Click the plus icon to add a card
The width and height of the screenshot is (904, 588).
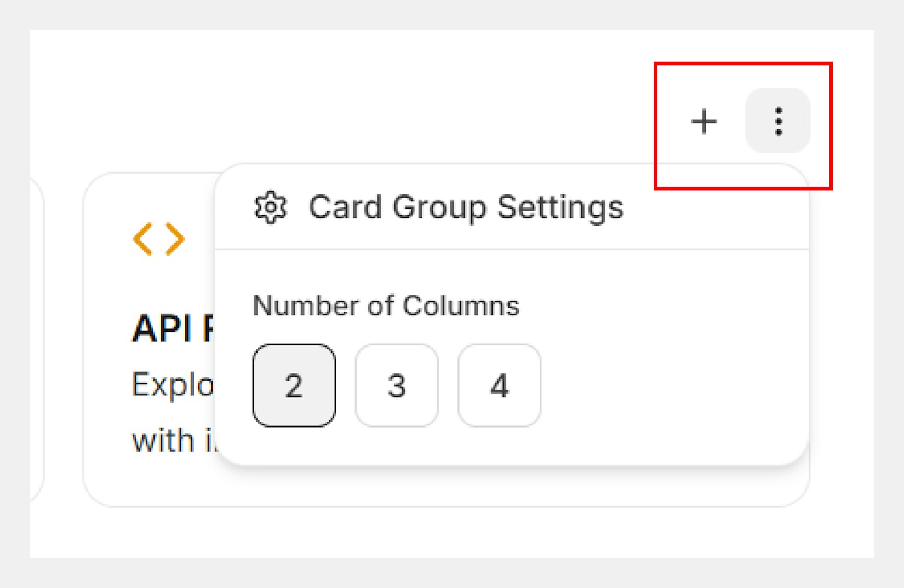[x=703, y=121]
